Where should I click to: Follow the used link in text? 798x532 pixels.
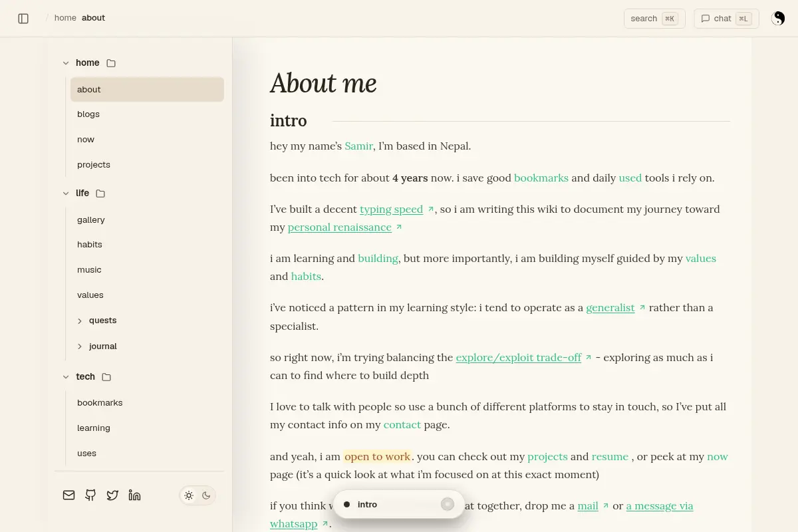tap(630, 178)
